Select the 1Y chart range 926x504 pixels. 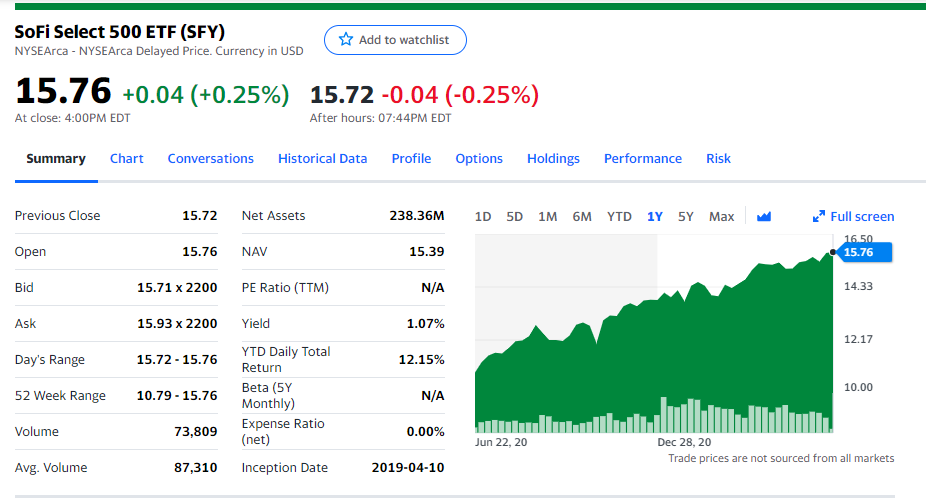tap(654, 216)
